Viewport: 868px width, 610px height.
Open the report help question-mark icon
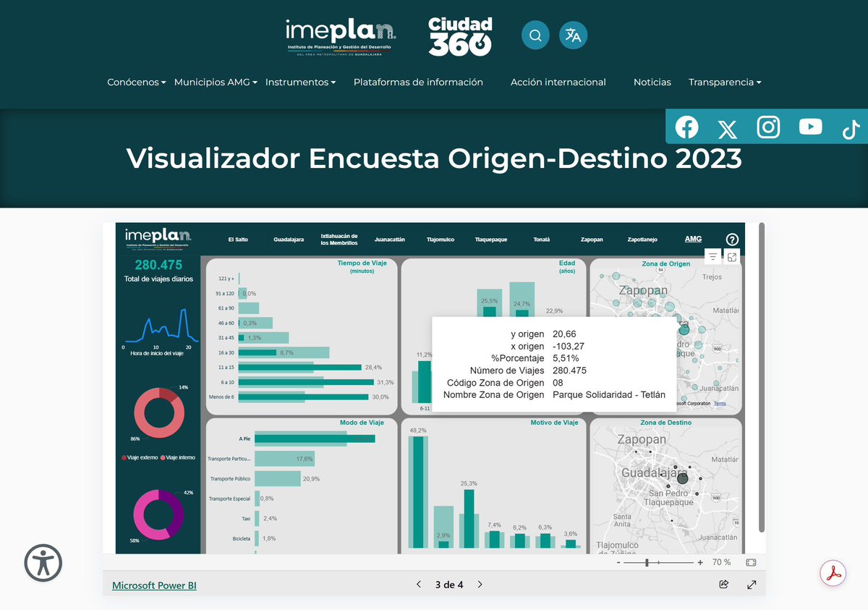click(732, 240)
